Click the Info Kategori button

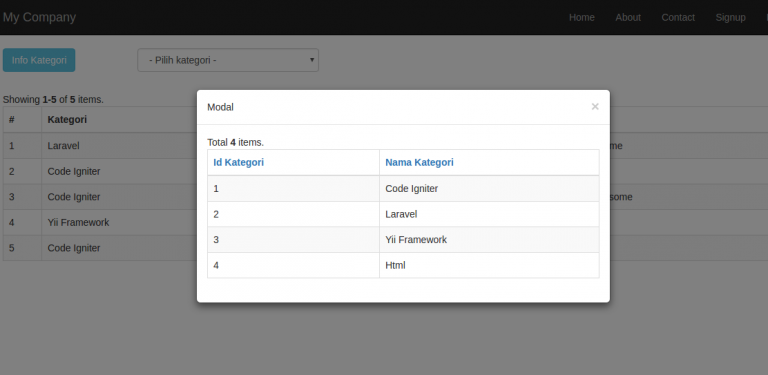[39, 60]
